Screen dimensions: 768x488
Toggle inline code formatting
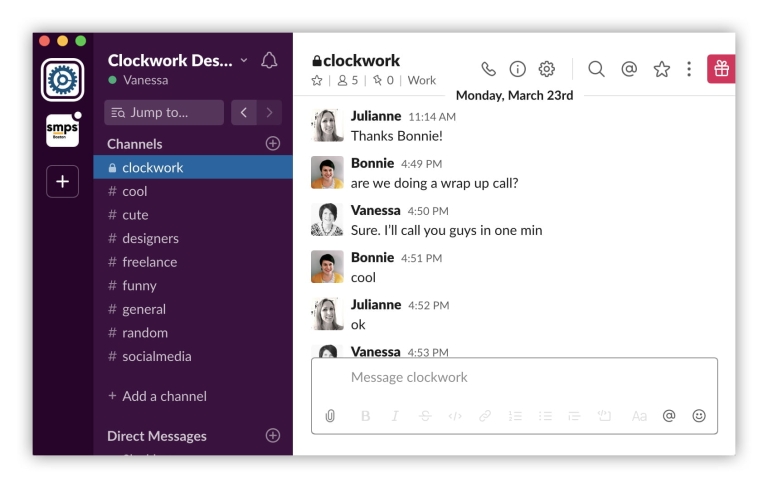tap(455, 416)
